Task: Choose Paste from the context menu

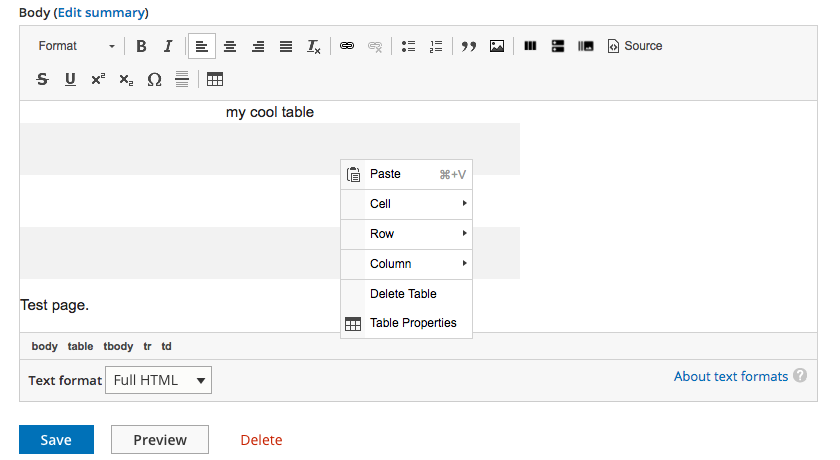Action: point(406,174)
